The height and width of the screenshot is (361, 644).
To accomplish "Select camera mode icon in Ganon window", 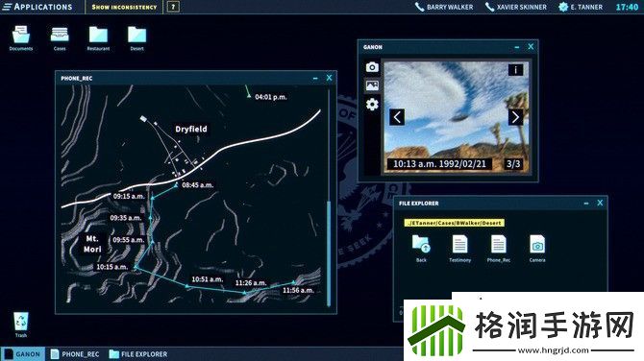I will click(372, 67).
